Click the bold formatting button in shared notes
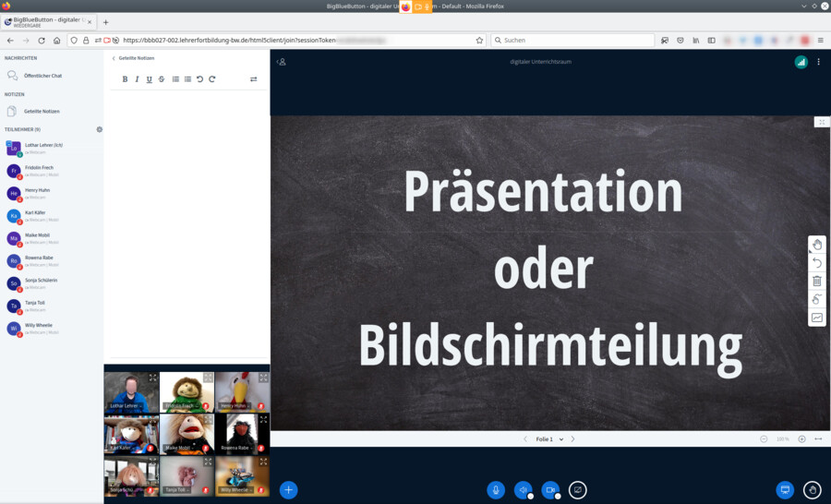 [x=126, y=79]
